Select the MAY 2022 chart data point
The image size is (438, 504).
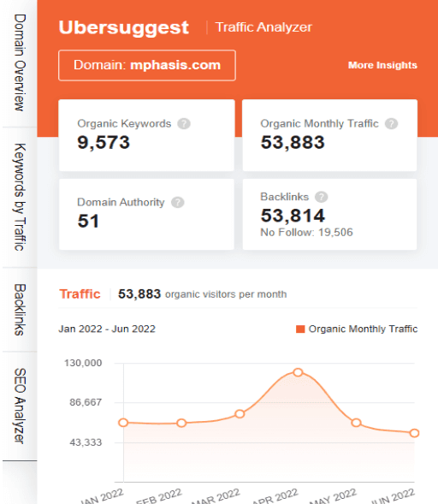click(x=356, y=423)
